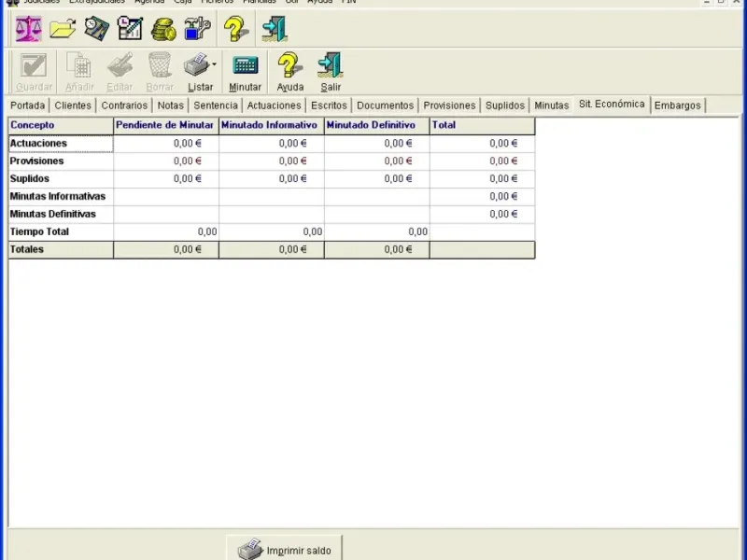Switch to the Documentos tab
Viewport: 747px width, 560px height.
pos(386,105)
